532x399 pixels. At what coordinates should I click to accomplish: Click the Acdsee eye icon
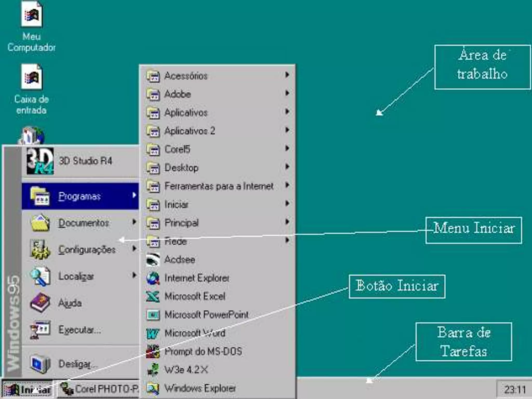(153, 260)
